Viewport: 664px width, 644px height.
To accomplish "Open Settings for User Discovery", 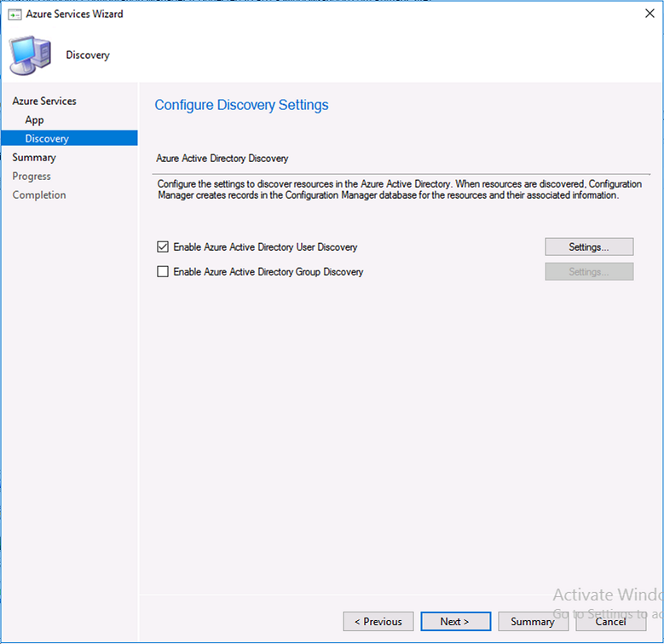I will 589,247.
